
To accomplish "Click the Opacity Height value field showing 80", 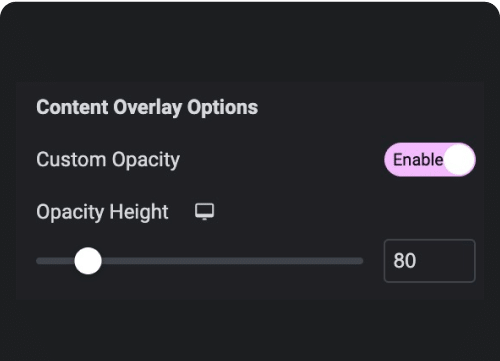I will [430, 261].
